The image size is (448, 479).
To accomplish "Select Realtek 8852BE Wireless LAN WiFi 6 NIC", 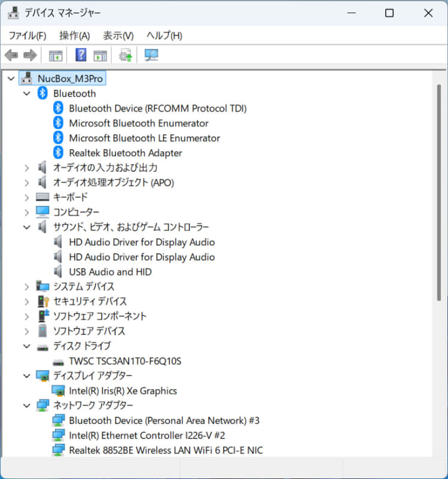I will click(x=166, y=450).
